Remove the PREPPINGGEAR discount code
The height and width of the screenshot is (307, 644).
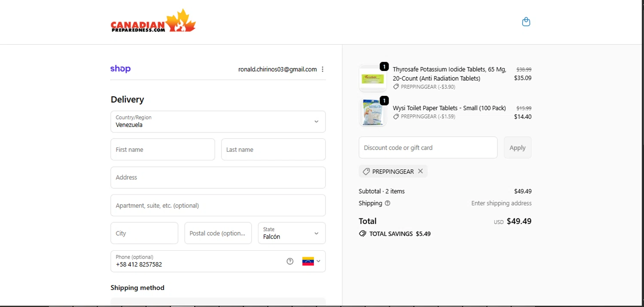tap(420, 171)
